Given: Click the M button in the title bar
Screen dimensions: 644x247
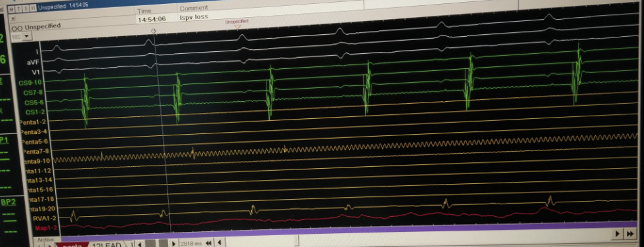Looking at the screenshot, I should (x=12, y=8).
